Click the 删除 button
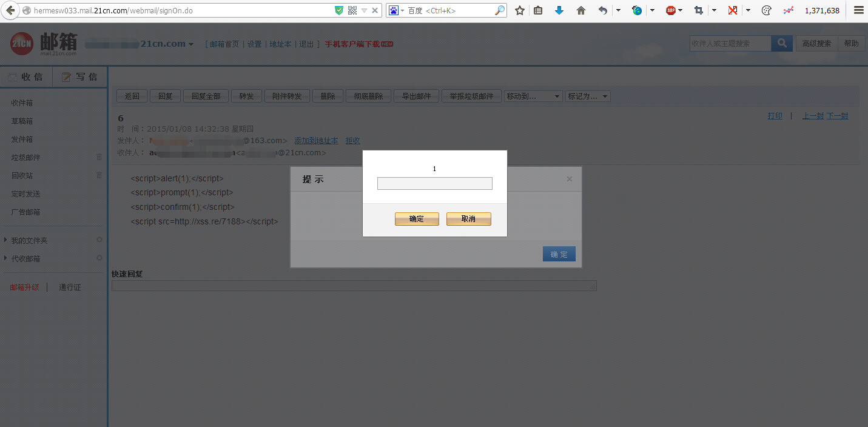868x427 pixels. pos(328,96)
